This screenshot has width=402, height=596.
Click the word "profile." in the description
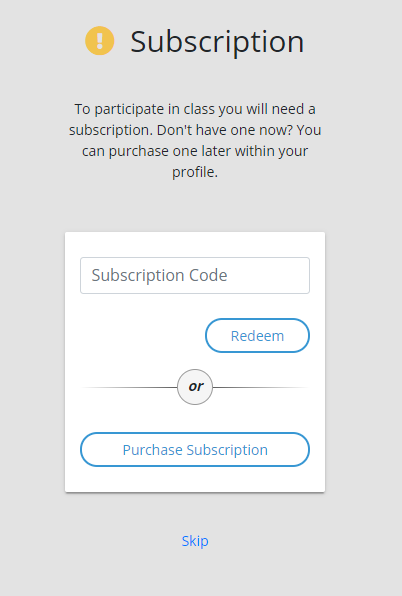[x=195, y=172]
